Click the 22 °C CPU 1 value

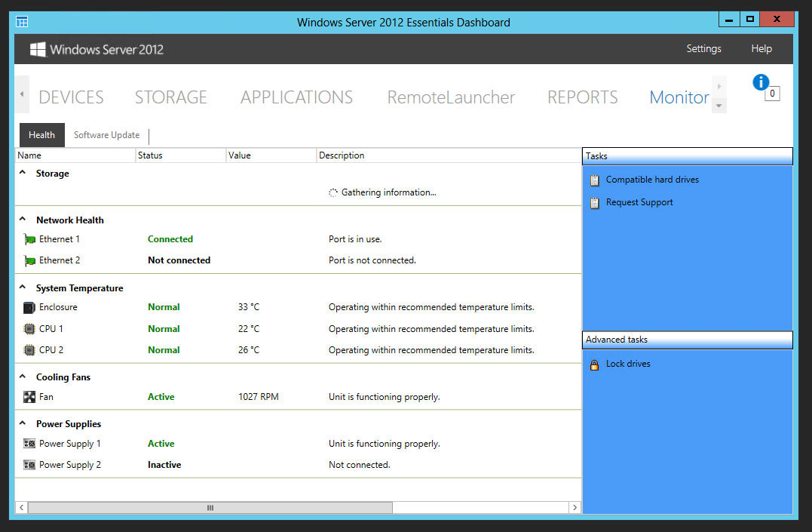[x=249, y=329]
